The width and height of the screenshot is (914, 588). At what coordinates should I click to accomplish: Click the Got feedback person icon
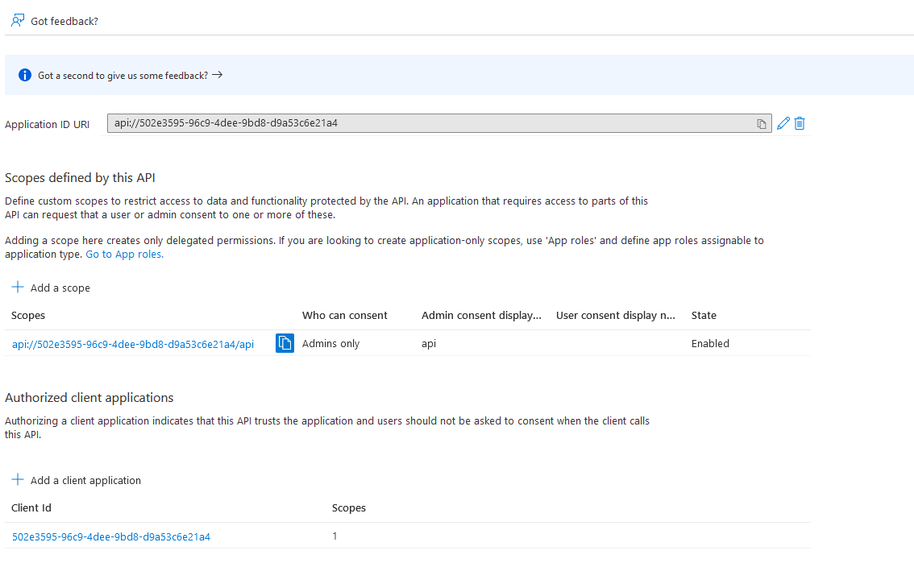click(18, 21)
